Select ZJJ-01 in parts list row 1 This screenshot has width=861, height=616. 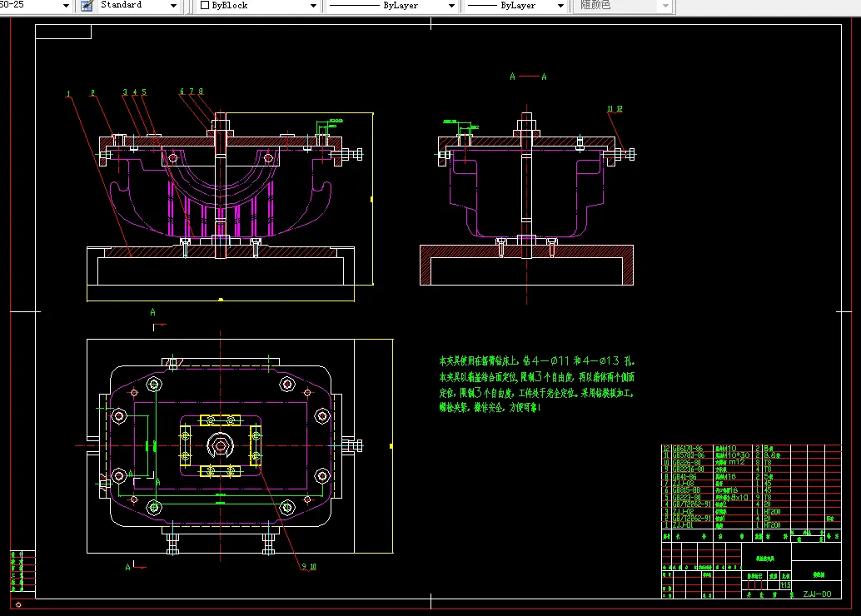click(x=683, y=525)
